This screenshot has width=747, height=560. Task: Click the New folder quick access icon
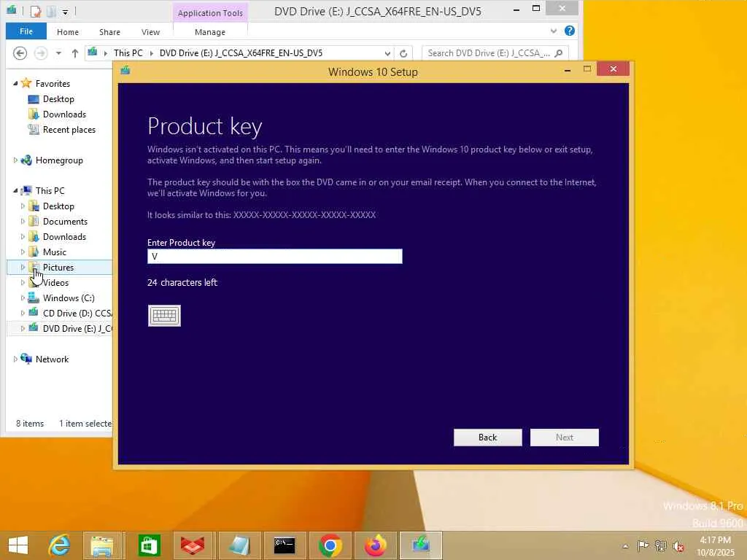[52, 11]
